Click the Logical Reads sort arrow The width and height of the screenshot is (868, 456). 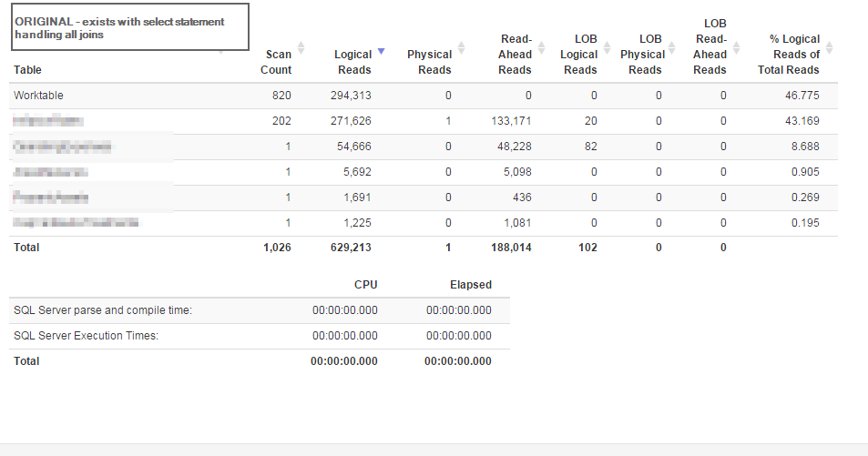pyautogui.click(x=381, y=52)
